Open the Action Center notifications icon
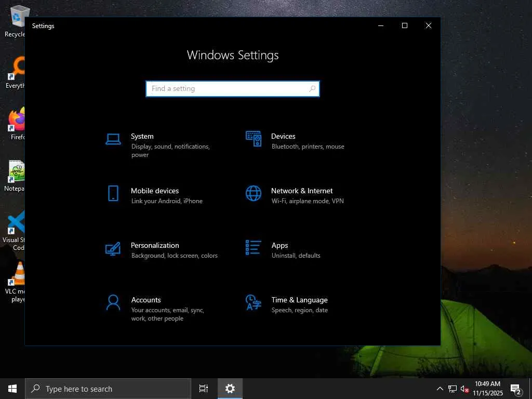Screen dimensions: 532x399 515,389
